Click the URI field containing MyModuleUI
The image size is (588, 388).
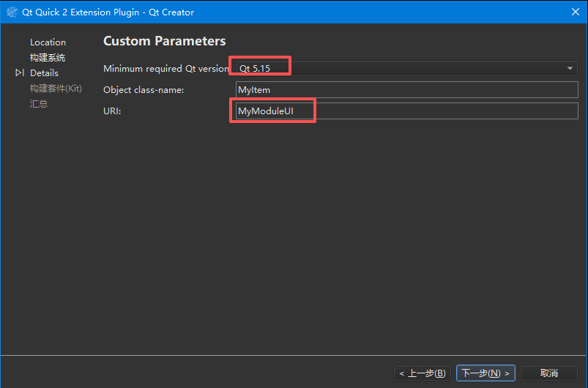pyautogui.click(x=407, y=111)
